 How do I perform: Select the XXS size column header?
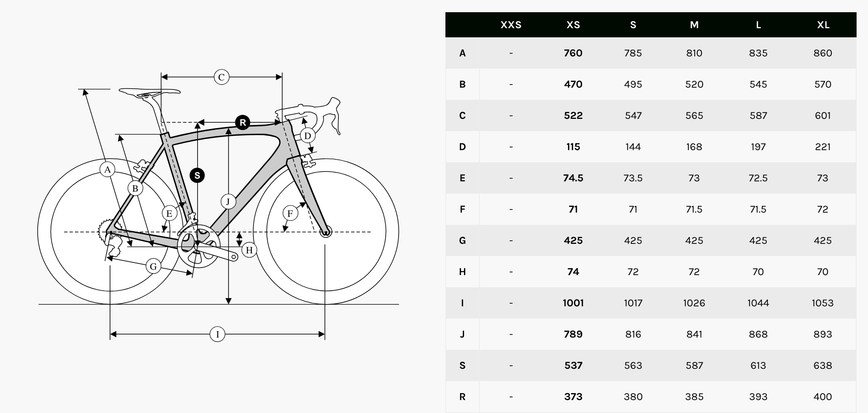tap(511, 25)
